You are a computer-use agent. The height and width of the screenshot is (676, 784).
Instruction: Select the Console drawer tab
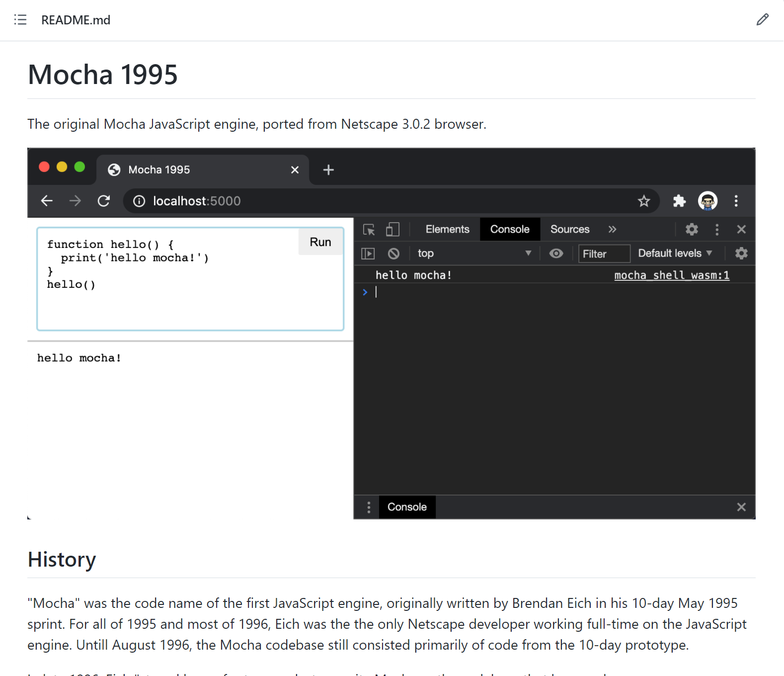[x=407, y=507]
